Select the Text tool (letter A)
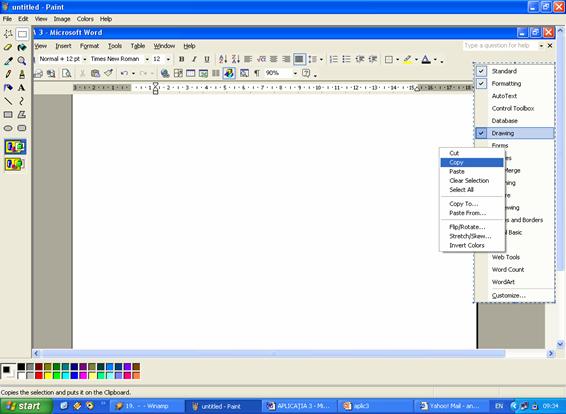This screenshot has height=414, width=566. click(x=22, y=87)
